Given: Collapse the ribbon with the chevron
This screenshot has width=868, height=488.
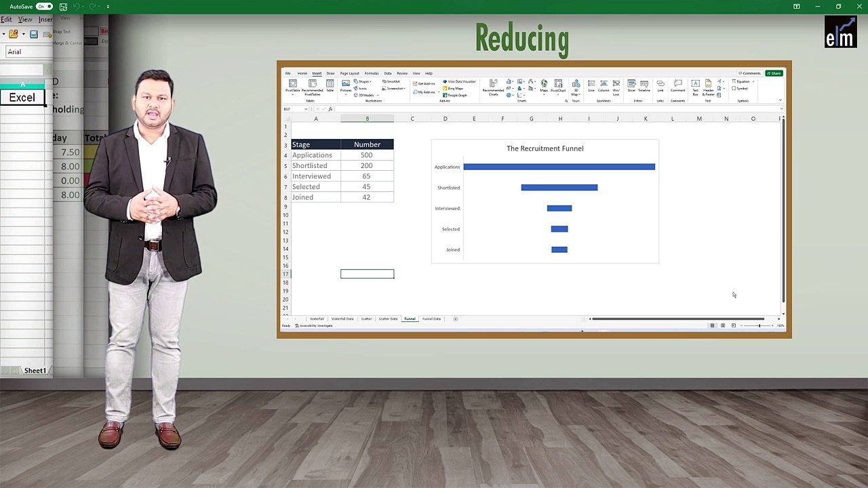Looking at the screenshot, I should (780, 100).
